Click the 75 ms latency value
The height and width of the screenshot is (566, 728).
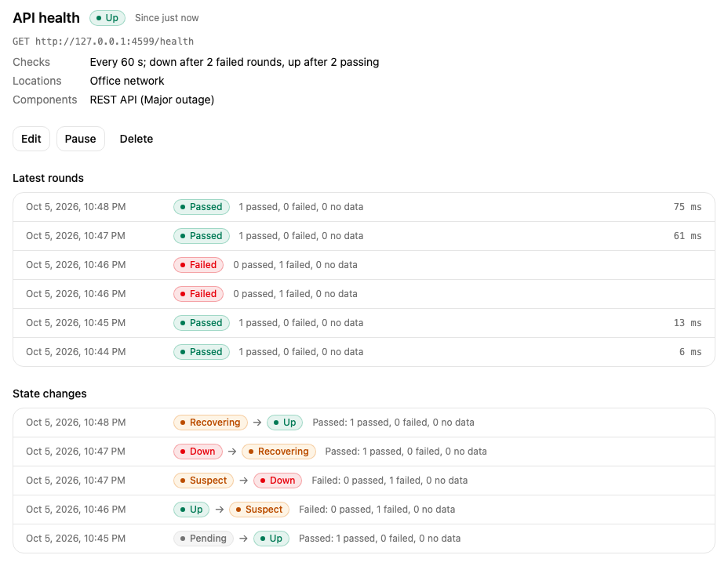tap(687, 207)
